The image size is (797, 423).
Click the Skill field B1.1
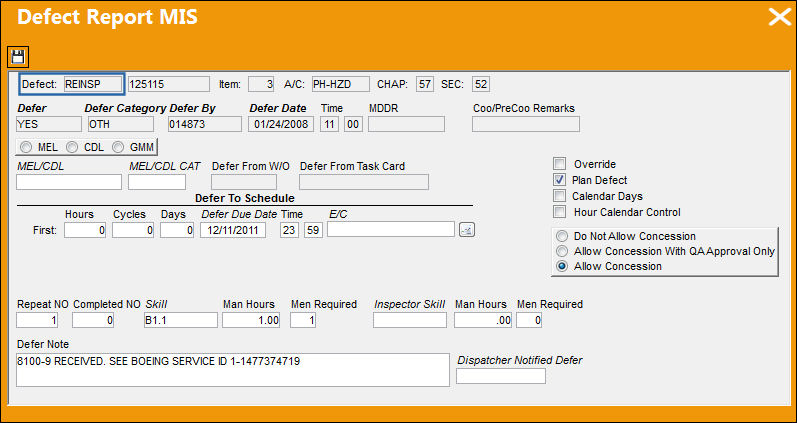(x=181, y=320)
